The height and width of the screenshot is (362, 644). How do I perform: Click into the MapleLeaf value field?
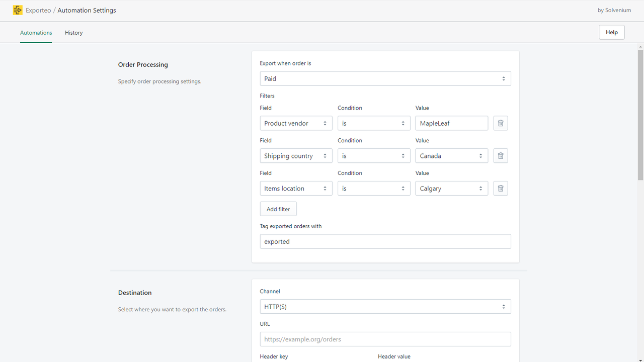point(452,123)
